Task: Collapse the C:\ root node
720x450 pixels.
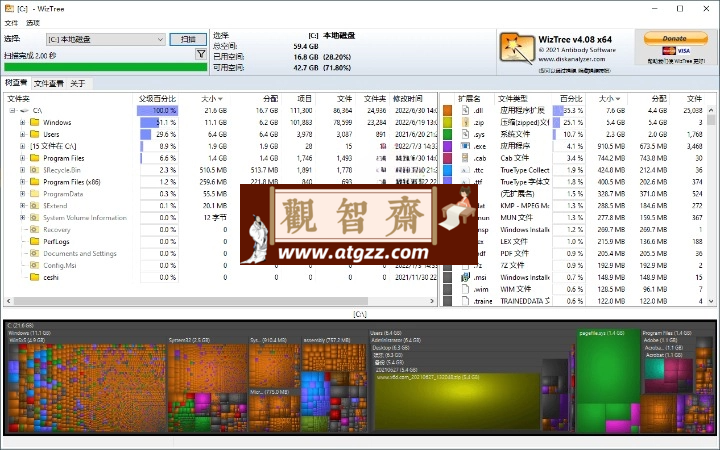Action: 12,111
